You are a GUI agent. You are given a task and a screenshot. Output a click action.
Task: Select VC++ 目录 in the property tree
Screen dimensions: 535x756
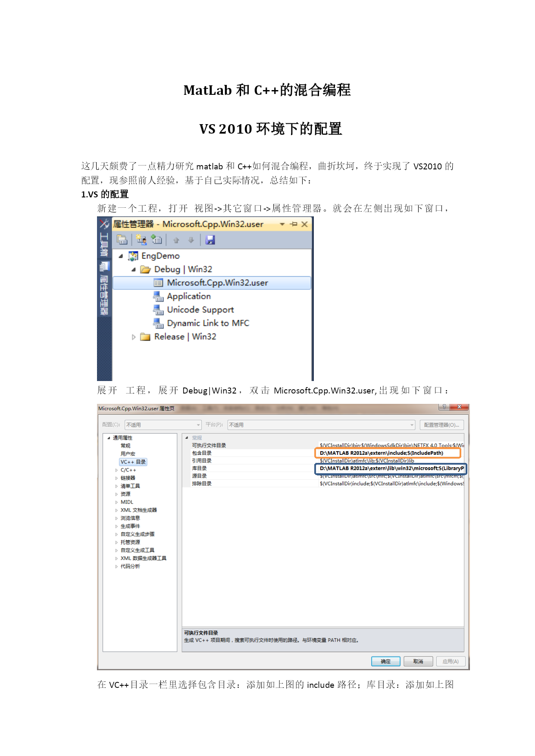[133, 462]
